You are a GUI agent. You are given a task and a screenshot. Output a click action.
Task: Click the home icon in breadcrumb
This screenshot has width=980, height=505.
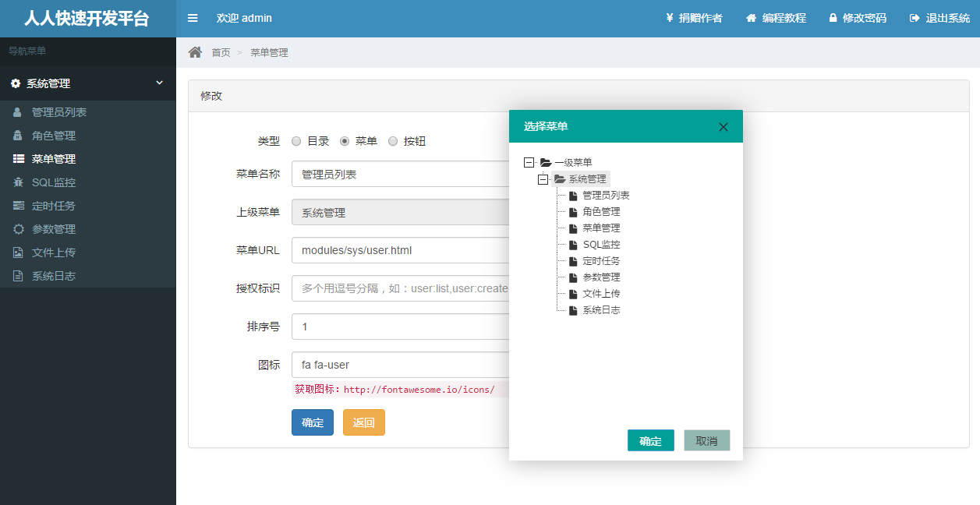[195, 52]
